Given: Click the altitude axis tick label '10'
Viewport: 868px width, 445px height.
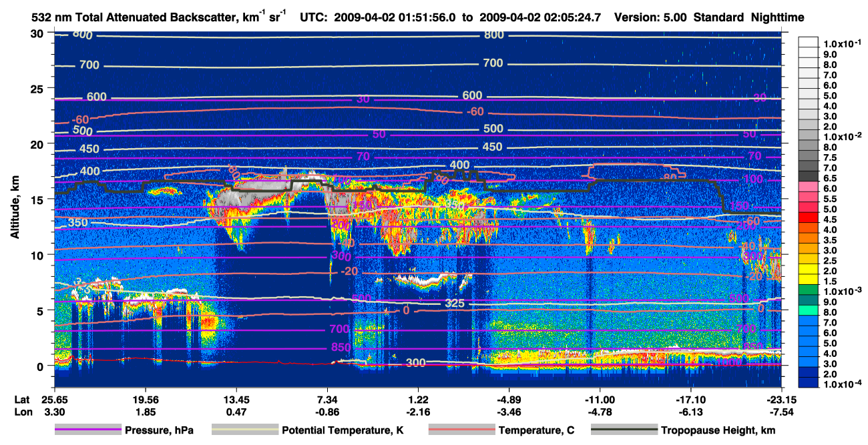Looking at the screenshot, I should (39, 255).
